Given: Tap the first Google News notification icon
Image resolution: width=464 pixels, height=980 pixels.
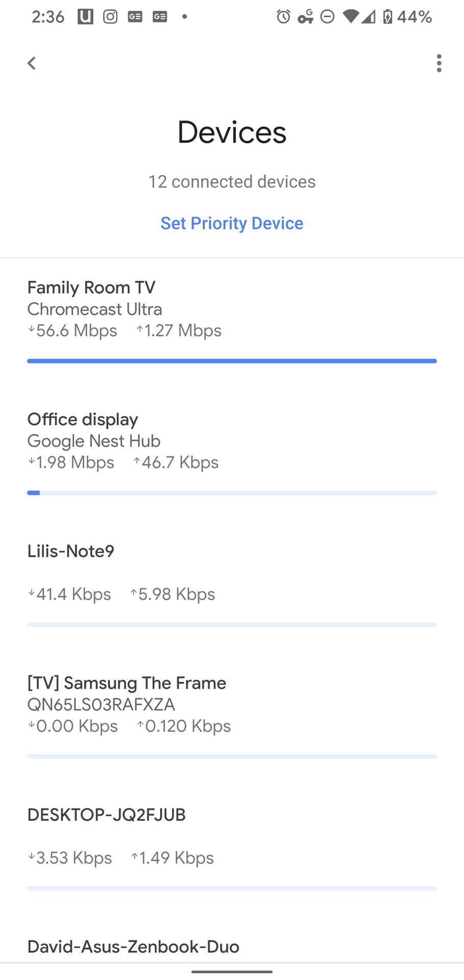Looking at the screenshot, I should pyautogui.click(x=135, y=17).
